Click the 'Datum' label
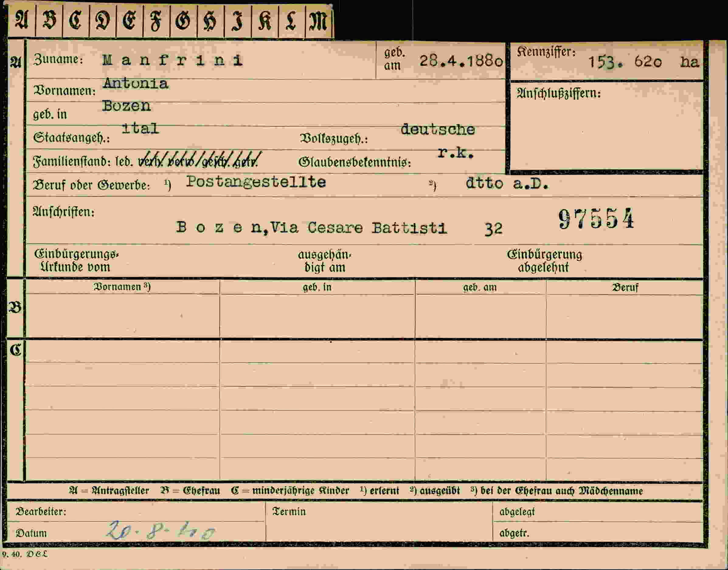The width and height of the screenshot is (728, 570). (x=31, y=533)
